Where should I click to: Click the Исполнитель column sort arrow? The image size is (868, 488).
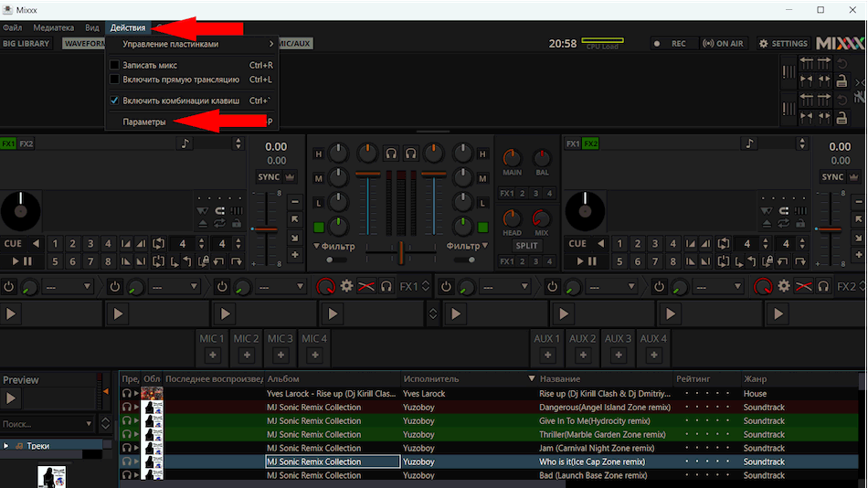tap(532, 379)
